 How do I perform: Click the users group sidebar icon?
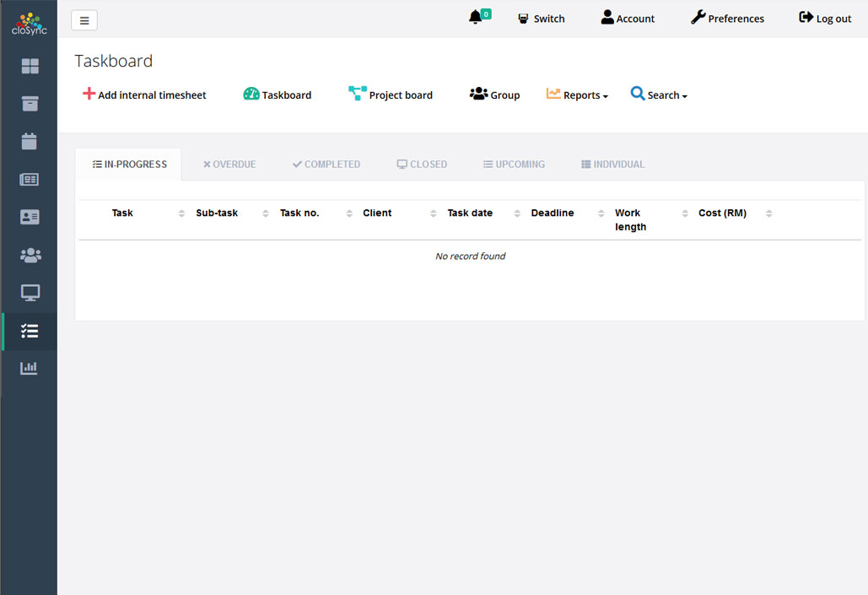30,255
